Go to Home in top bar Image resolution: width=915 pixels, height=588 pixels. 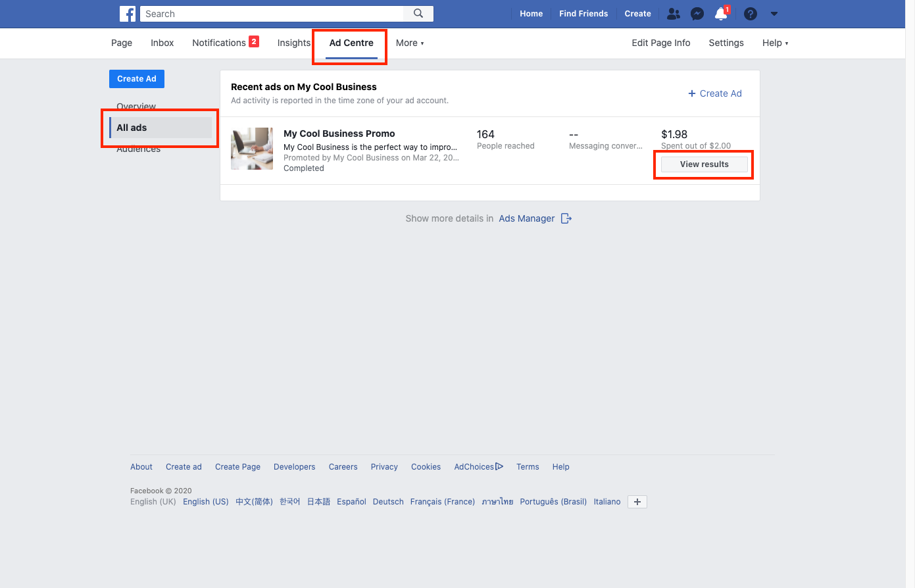tap(531, 14)
